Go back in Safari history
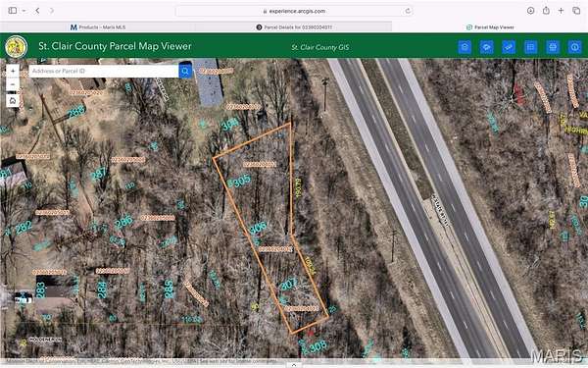 click(37, 11)
